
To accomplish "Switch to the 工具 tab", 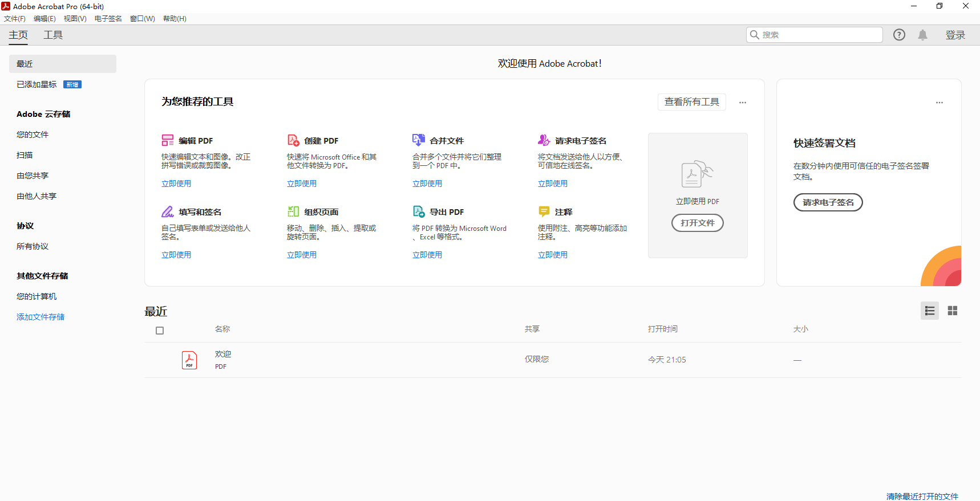I will point(53,35).
